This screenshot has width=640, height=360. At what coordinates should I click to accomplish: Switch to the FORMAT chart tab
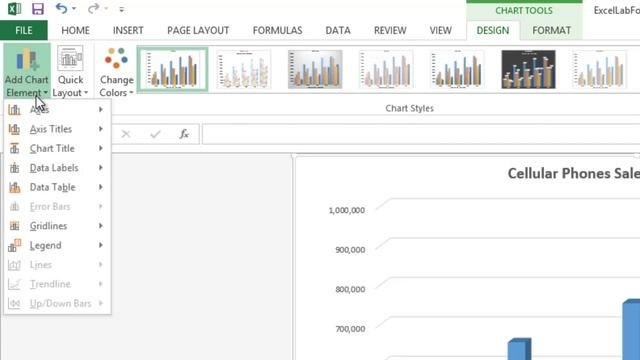551,30
